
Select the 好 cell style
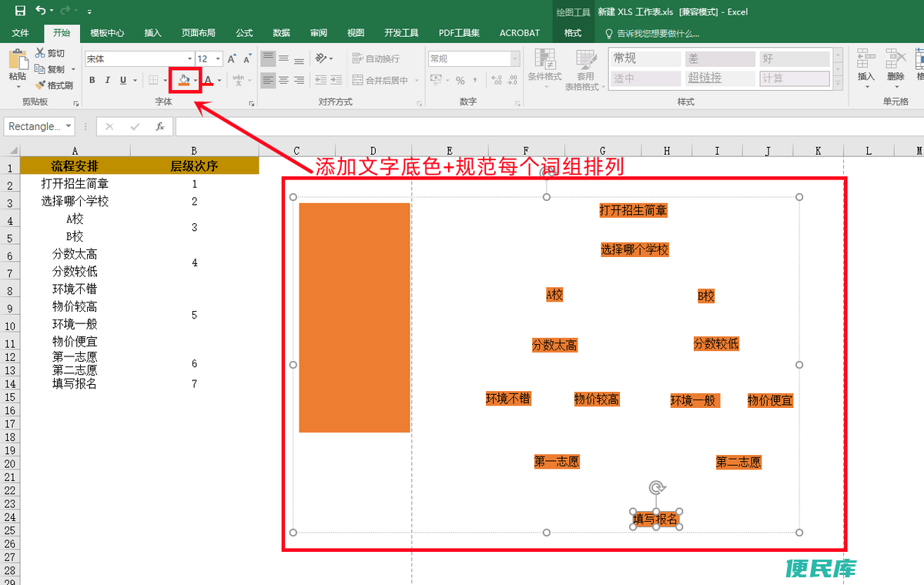click(x=795, y=58)
